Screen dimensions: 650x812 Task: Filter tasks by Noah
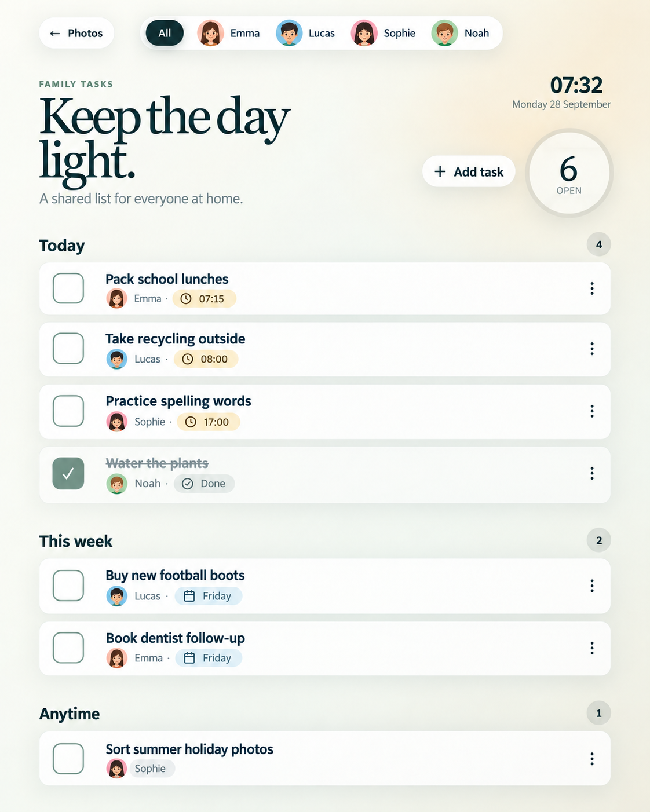(x=462, y=33)
